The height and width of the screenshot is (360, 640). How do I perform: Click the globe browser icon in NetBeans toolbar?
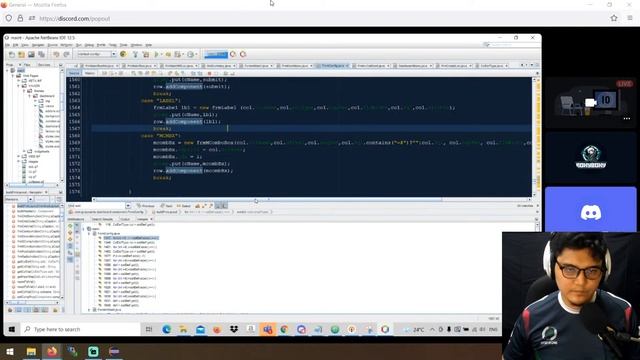(x=123, y=54)
